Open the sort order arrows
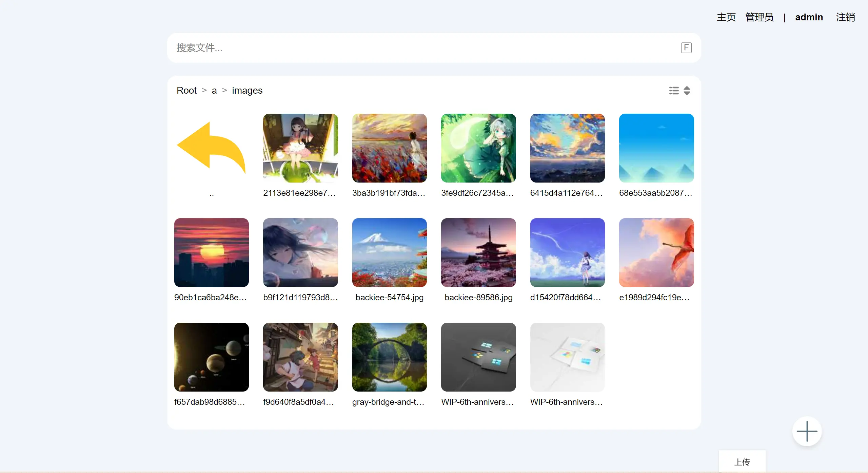 tap(687, 91)
